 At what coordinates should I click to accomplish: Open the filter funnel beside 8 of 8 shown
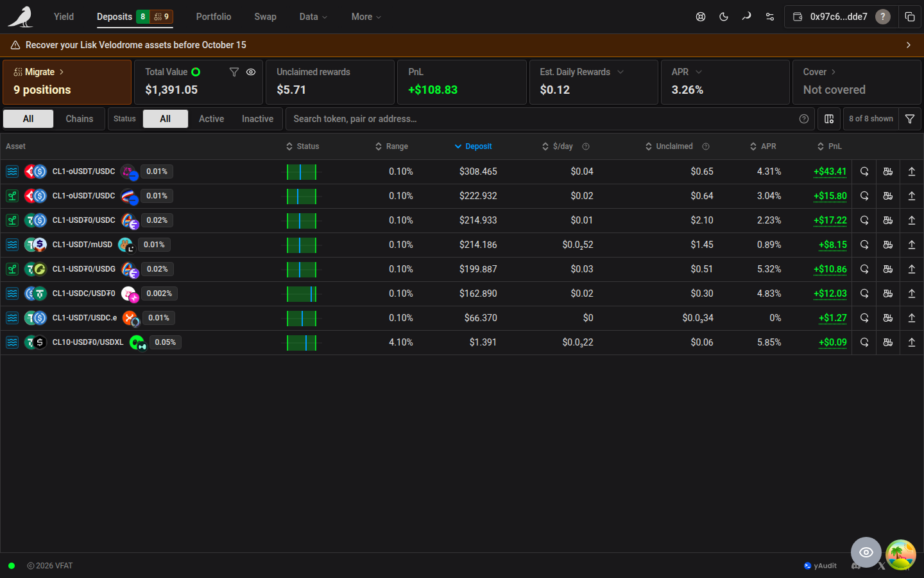[910, 119]
